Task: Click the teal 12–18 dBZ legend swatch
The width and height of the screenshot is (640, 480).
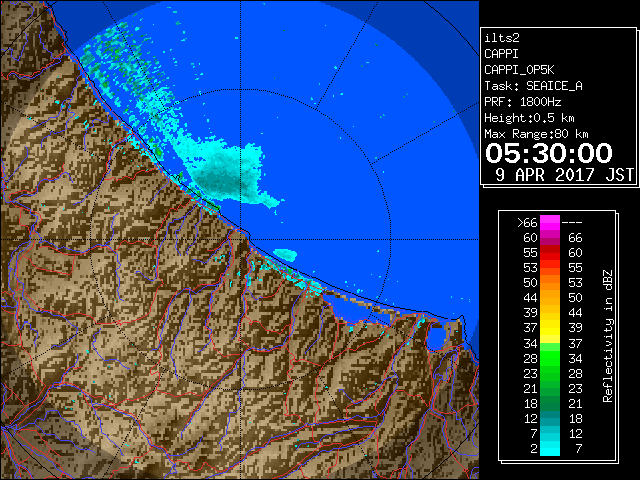Action: coord(550,418)
